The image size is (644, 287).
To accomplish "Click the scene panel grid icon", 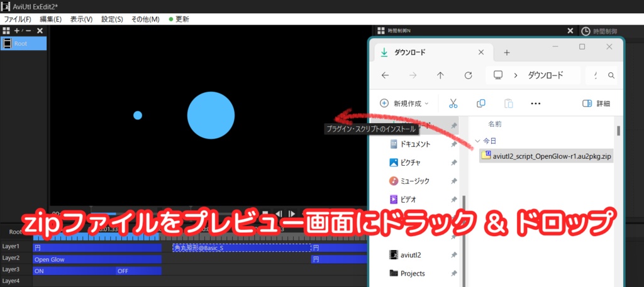I will (x=6, y=31).
